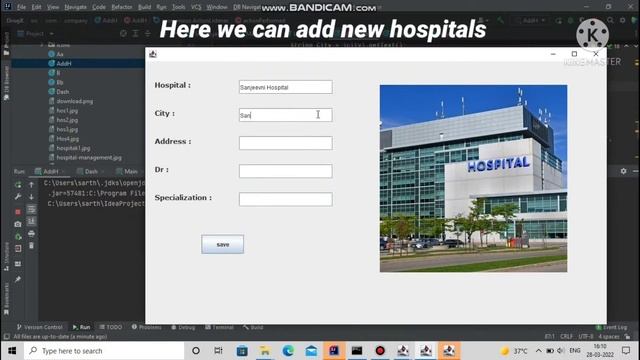Toggle scroll to end in Run console

[x=31, y=221]
